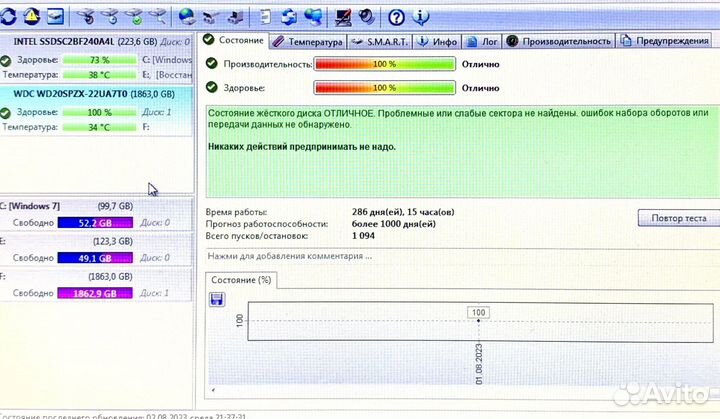Click the Производительность 100 % progress bar
Image resolution: width=720 pixels, height=419 pixels.
pos(384,64)
